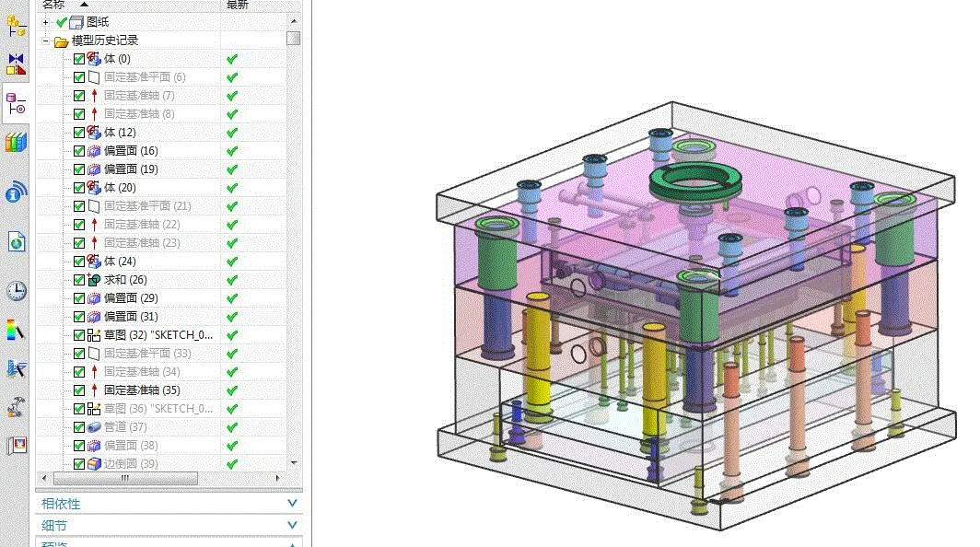This screenshot has width=980, height=547.
Task: Click the horizontal scrollbar left arrow
Action: pyautogui.click(x=44, y=478)
